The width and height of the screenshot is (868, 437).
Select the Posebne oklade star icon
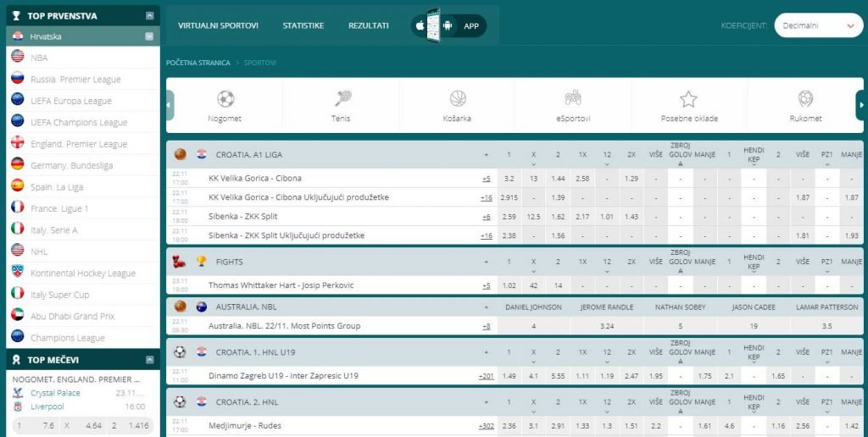(x=688, y=99)
